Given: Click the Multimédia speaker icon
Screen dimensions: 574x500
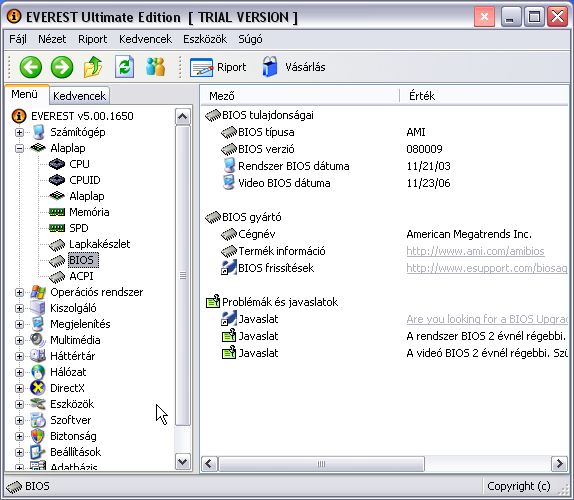Looking at the screenshot, I should tap(38, 340).
